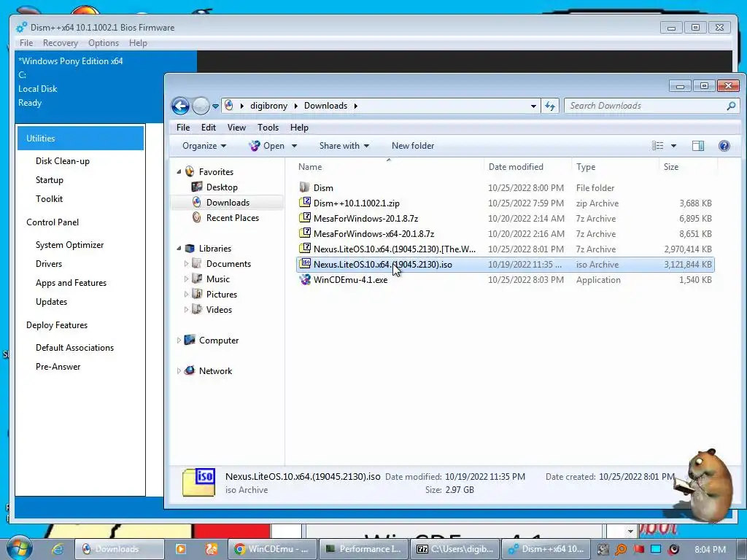The image size is (747, 560).
Task: Open the address bar history dropdown
Action: click(533, 106)
